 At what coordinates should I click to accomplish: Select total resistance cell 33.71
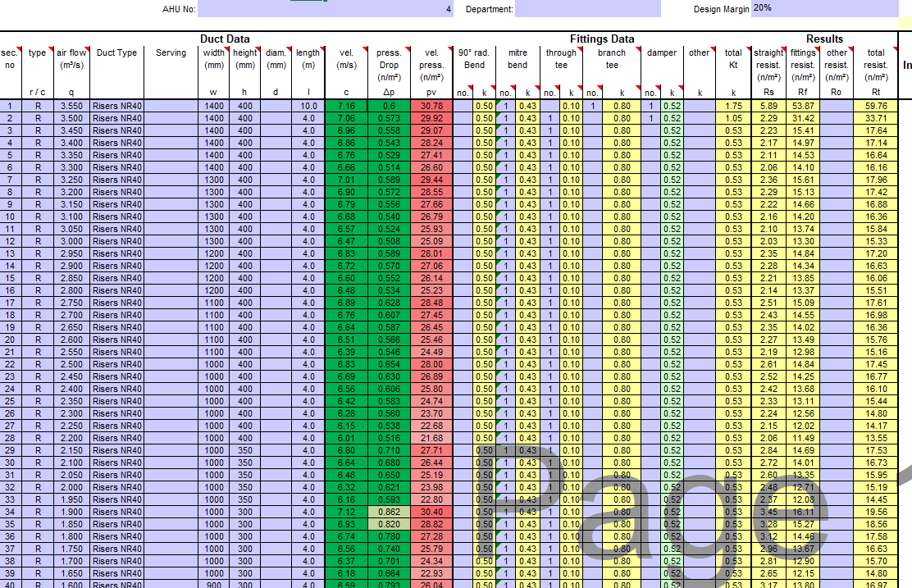pyautogui.click(x=876, y=118)
